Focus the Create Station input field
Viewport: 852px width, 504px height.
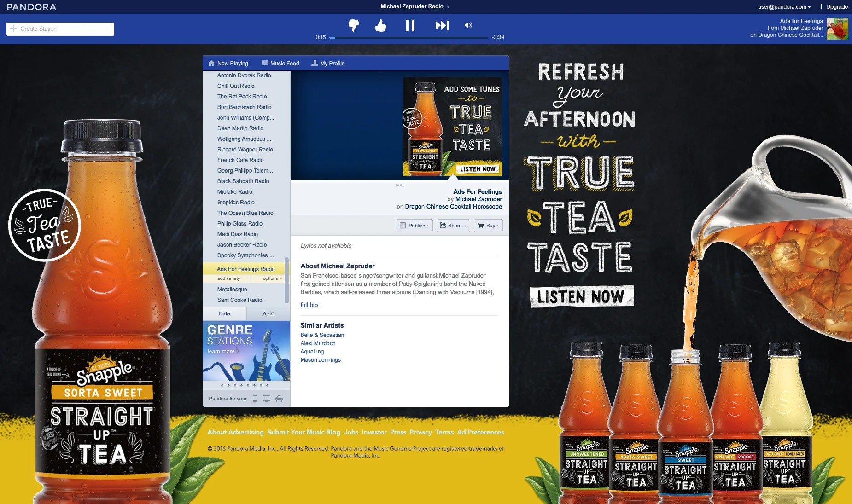[x=60, y=29]
